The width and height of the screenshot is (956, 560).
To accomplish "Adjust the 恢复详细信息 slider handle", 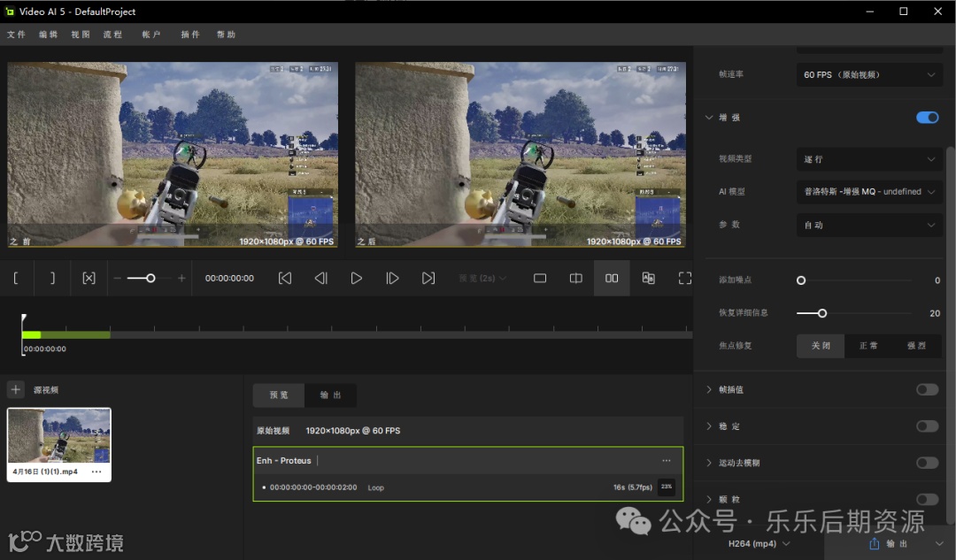I will tap(821, 313).
